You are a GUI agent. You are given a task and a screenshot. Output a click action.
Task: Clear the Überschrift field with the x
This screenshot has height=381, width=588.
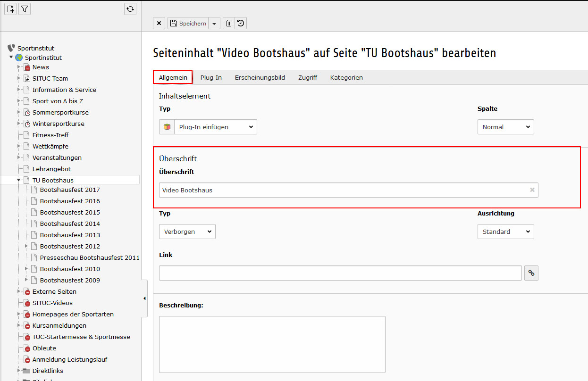pos(532,190)
